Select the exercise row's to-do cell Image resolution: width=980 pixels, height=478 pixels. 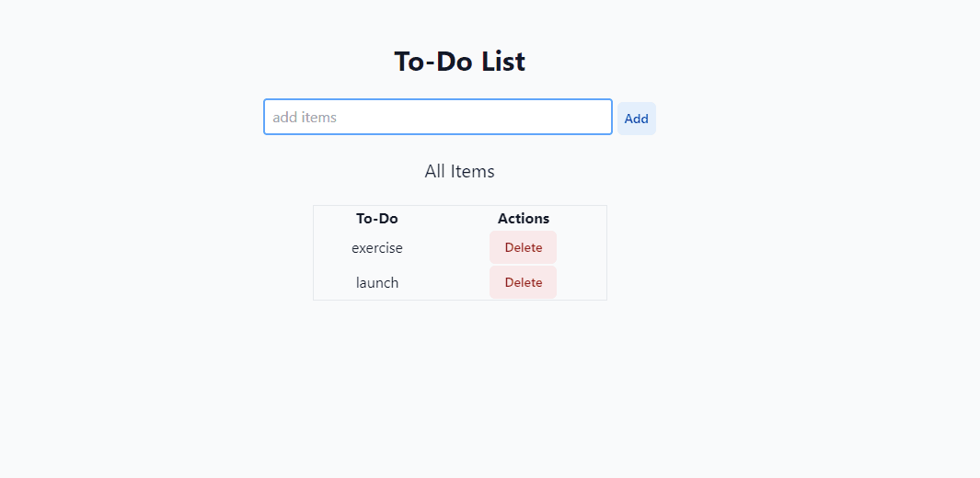[377, 247]
